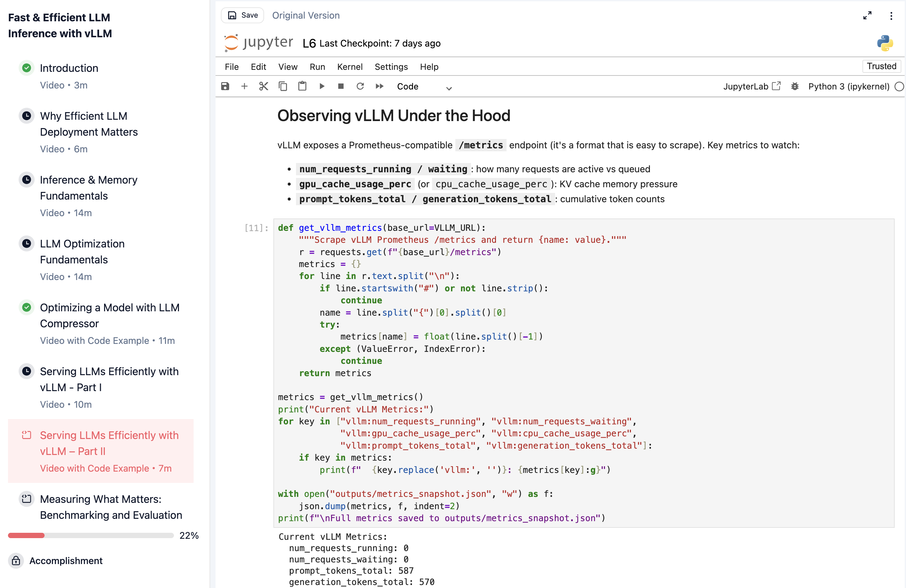Click clock icon beside Inference & Memory Fundamentals
Viewport: 906px width, 588px height.
pyautogui.click(x=26, y=180)
